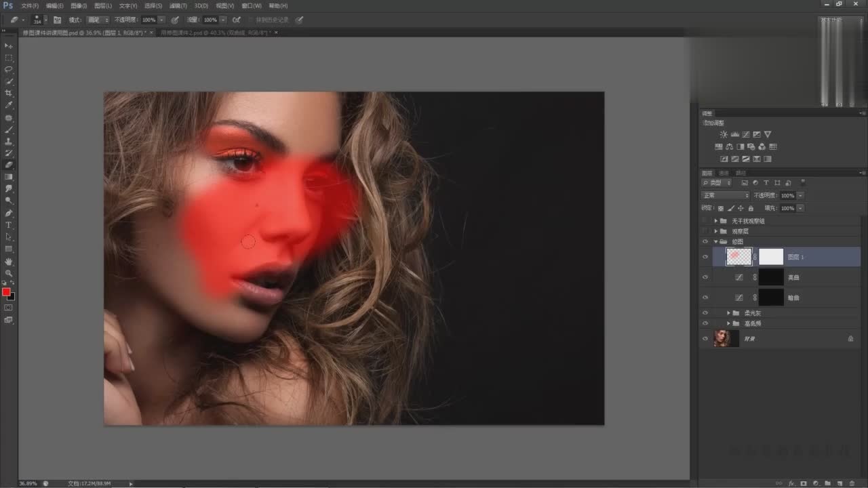868x488 pixels.
Task: Open 窗口(W) menu
Action: tap(252, 5)
